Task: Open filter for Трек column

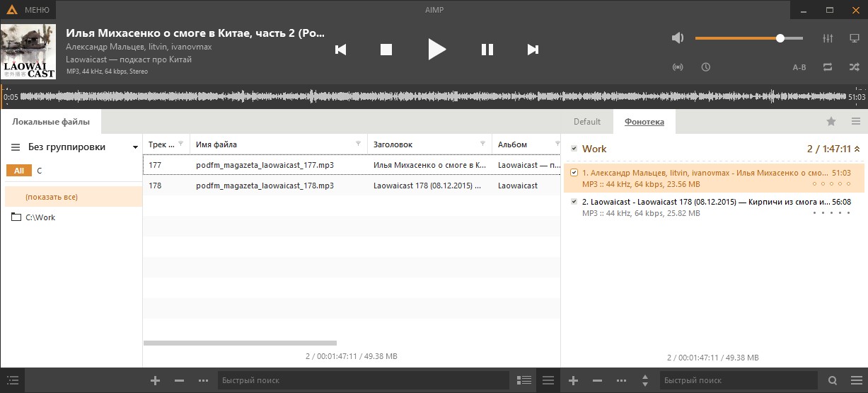Action: click(x=180, y=144)
